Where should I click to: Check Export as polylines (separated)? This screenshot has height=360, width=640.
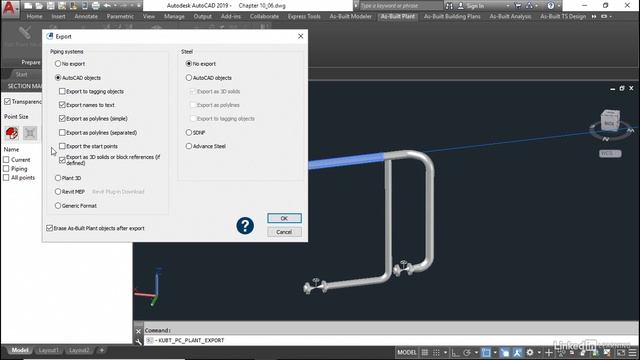(62, 132)
